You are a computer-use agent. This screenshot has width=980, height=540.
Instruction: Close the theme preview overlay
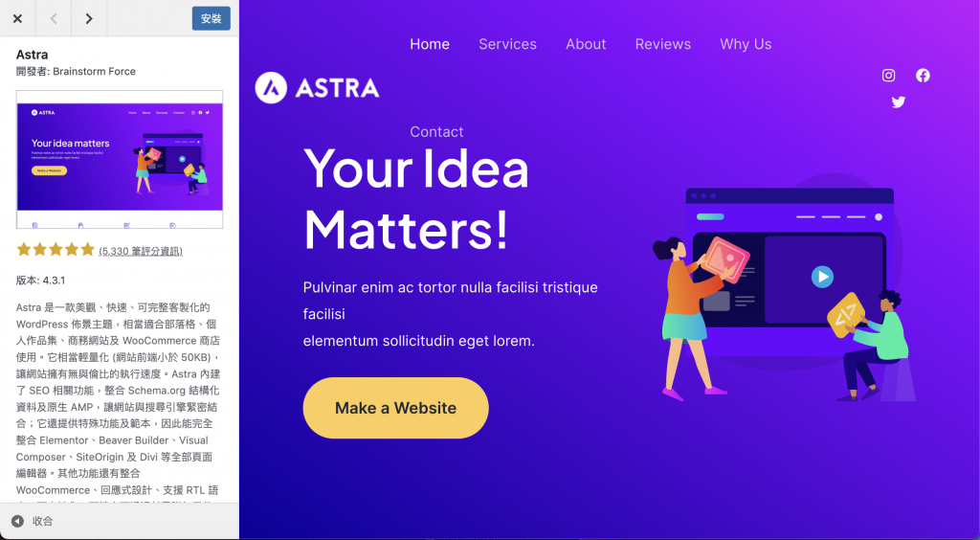point(17,18)
